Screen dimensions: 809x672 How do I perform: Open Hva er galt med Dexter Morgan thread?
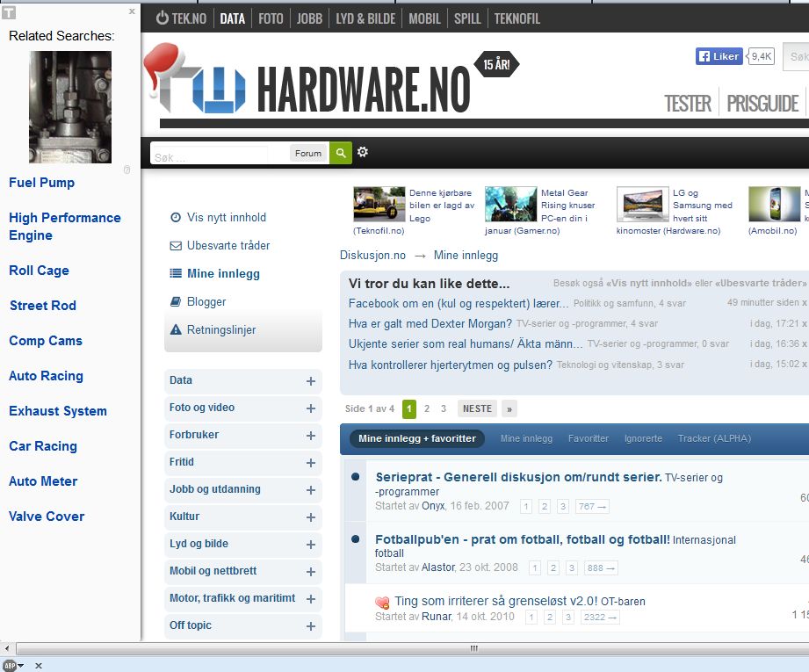[x=430, y=323]
